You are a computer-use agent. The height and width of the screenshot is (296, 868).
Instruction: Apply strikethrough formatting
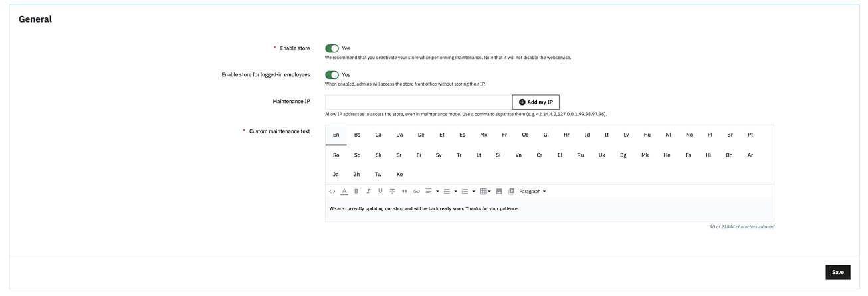point(392,192)
